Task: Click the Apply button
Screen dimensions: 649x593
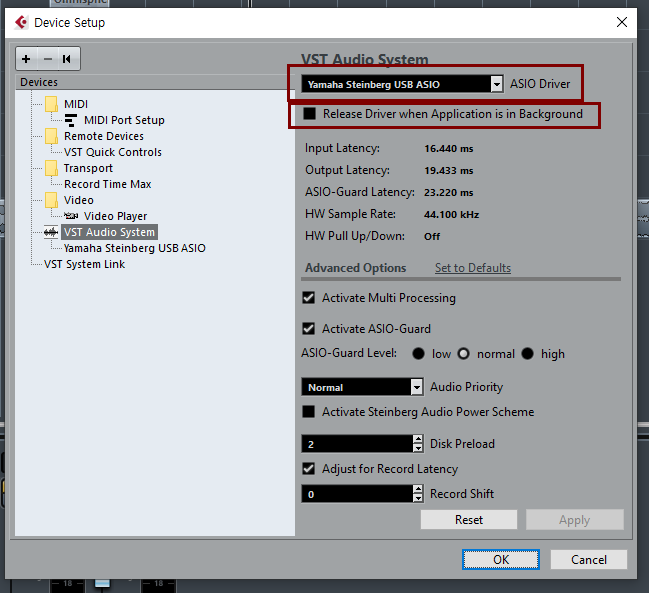Action: click(x=574, y=519)
